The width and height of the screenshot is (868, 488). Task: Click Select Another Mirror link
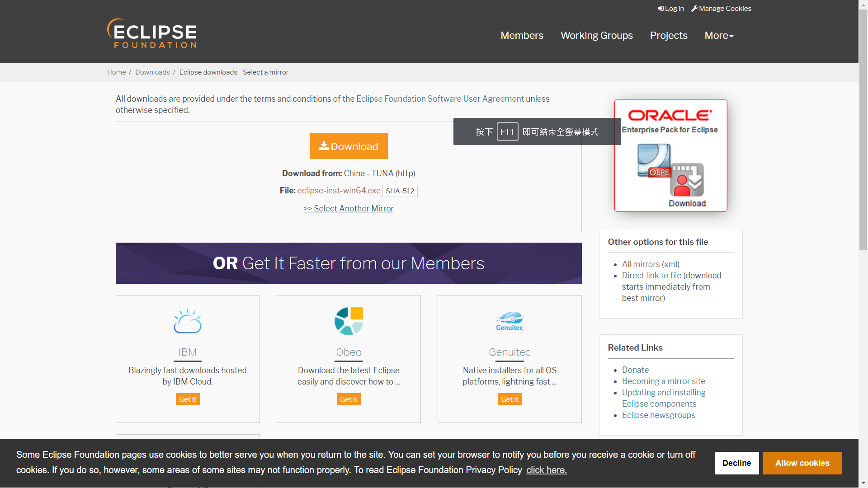pyautogui.click(x=349, y=209)
